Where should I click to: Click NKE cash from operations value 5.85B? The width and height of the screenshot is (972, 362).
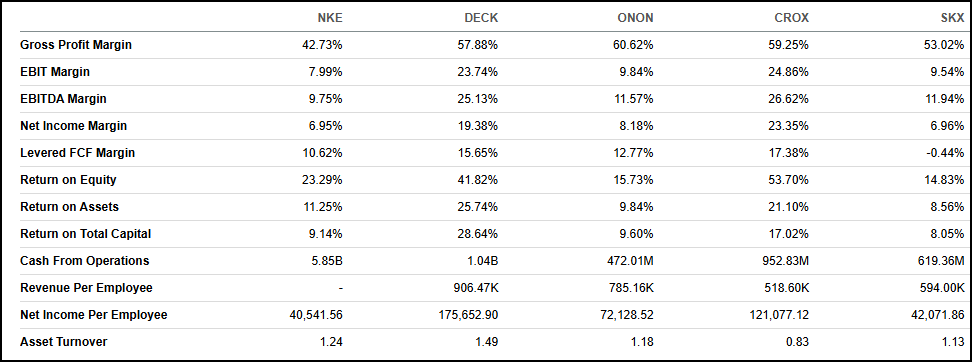tap(327, 261)
